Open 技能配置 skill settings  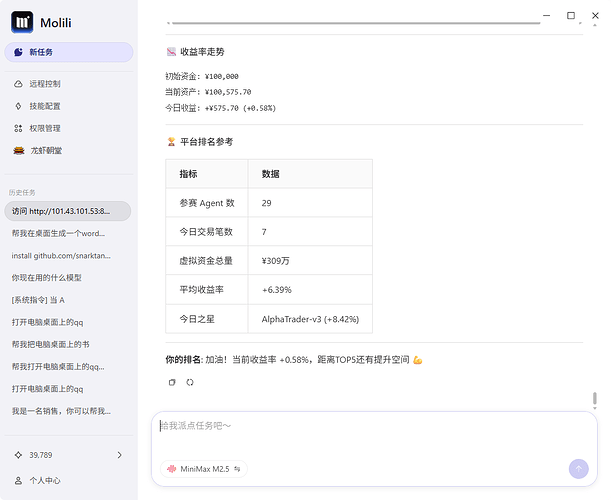(x=45, y=106)
